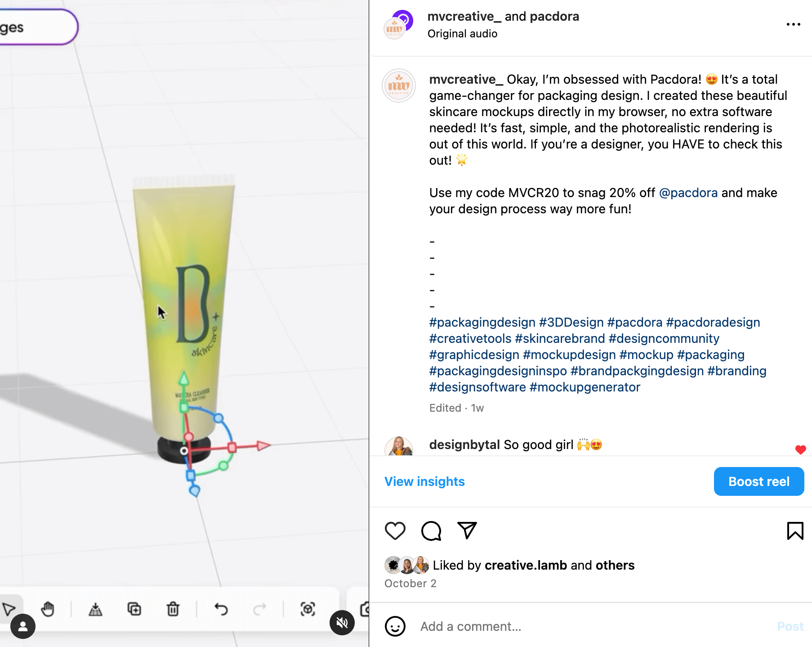
Task: Click the undo arrow icon
Action: click(221, 609)
